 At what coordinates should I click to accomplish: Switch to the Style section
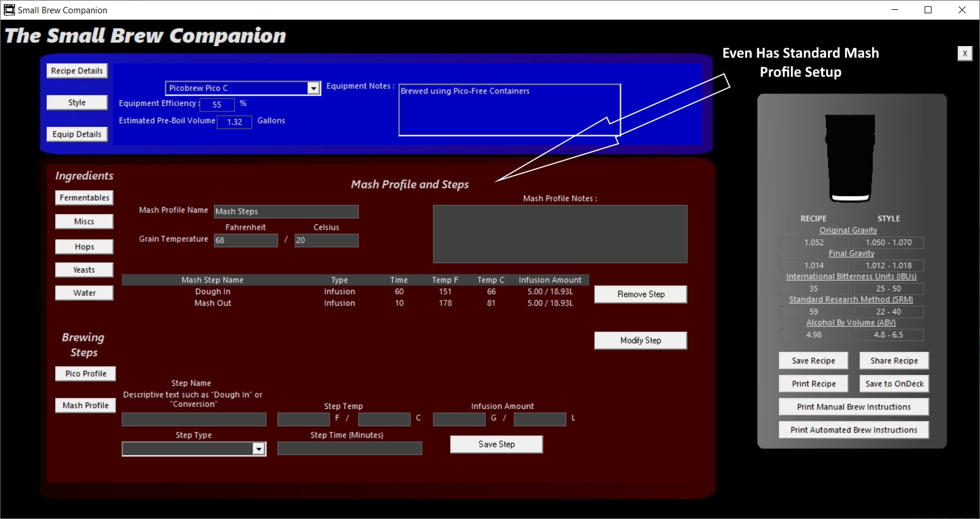[77, 103]
